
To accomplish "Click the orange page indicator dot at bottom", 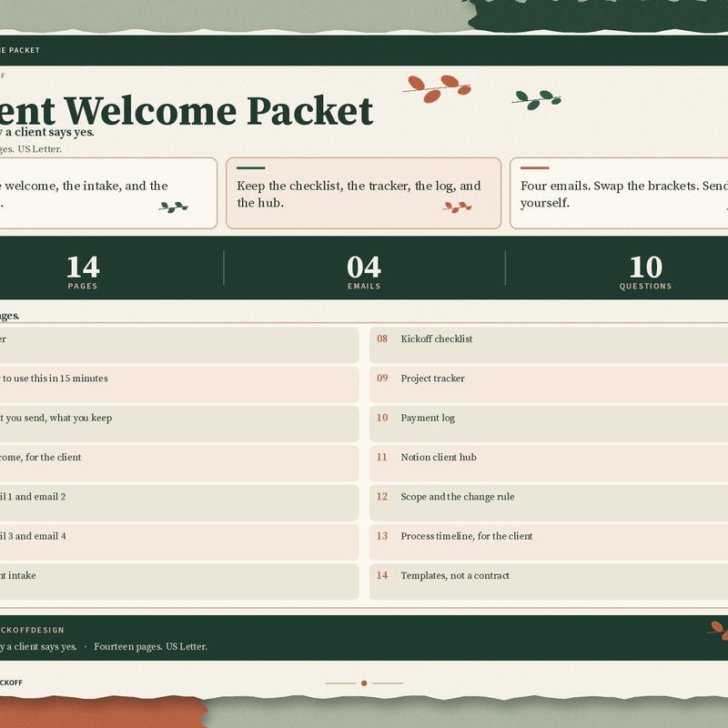I will coord(364,683).
